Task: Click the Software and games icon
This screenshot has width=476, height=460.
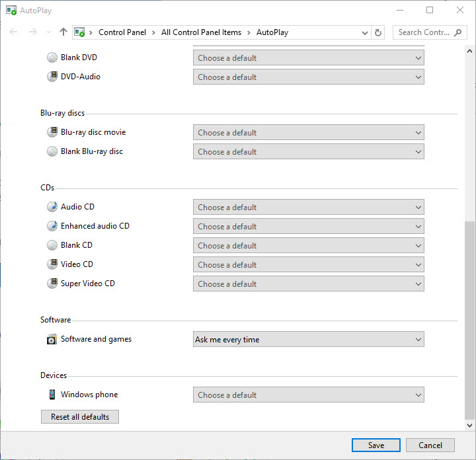Action: [x=52, y=340]
